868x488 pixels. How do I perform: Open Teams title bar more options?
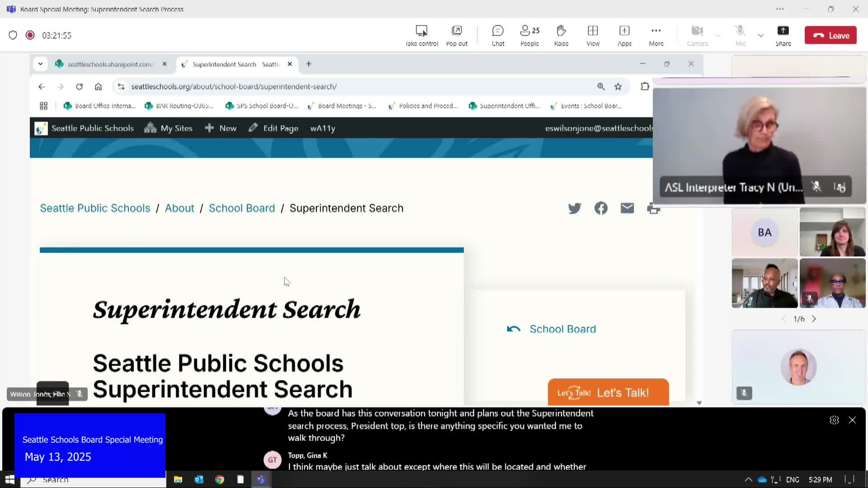pyautogui.click(x=780, y=9)
